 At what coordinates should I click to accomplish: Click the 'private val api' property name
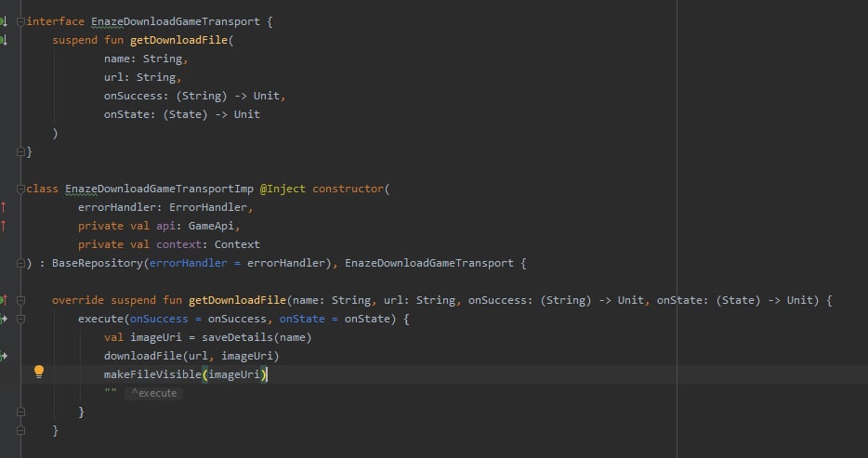click(x=165, y=226)
